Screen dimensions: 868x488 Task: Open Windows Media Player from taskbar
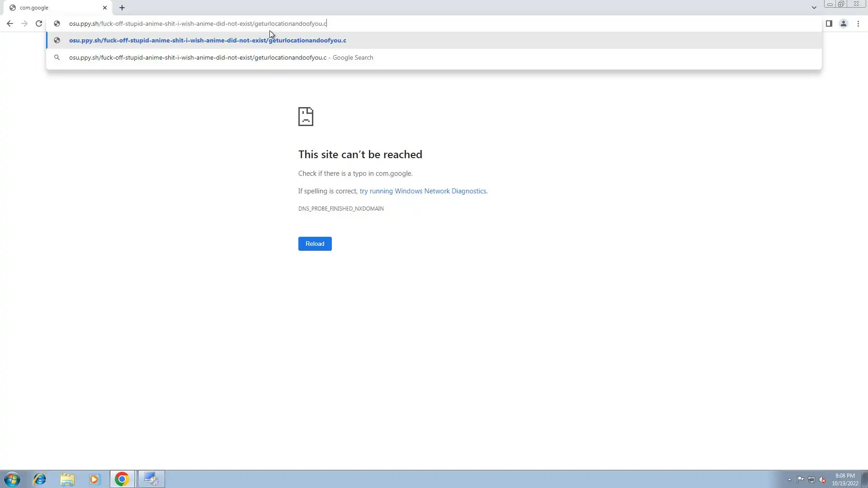tap(94, 479)
